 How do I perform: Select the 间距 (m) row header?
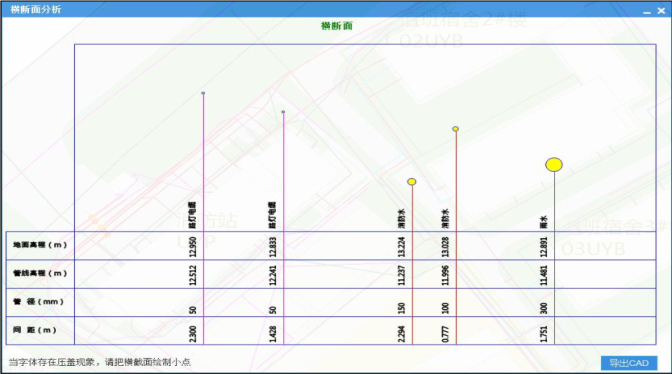pyautogui.click(x=40, y=330)
